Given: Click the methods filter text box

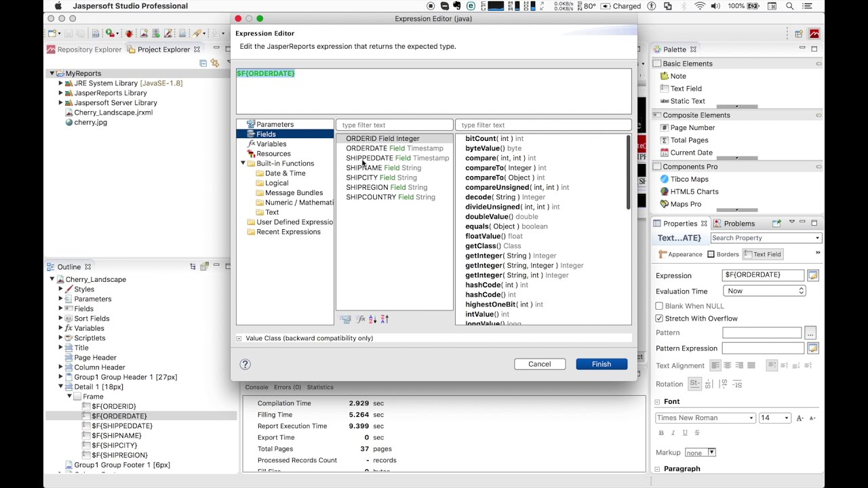Looking at the screenshot, I should 543,125.
